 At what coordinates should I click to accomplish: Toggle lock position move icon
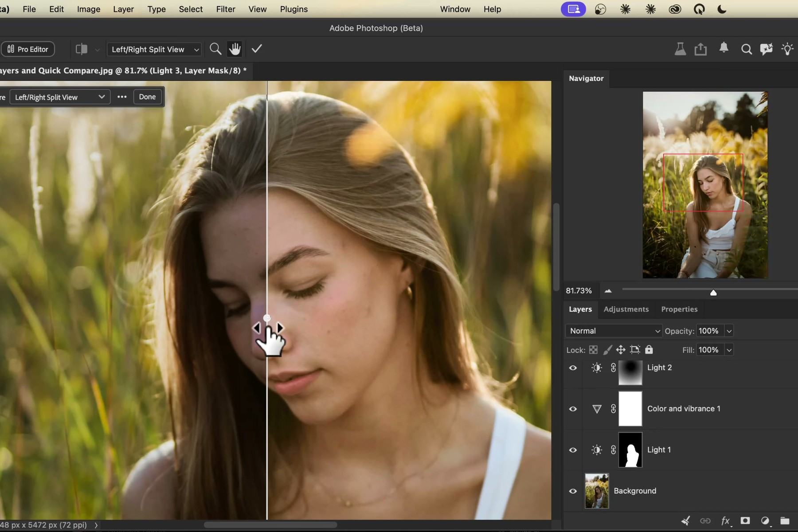point(621,350)
